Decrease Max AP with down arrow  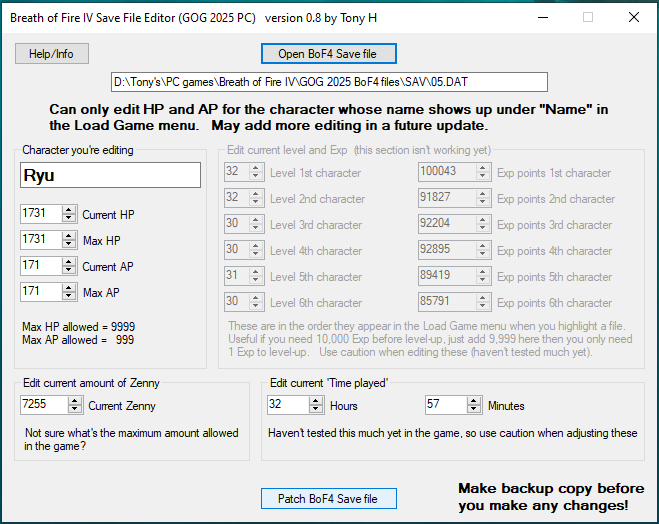tap(69, 296)
